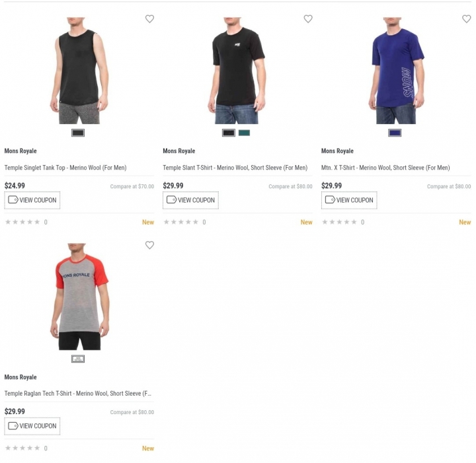This screenshot has height=463, width=476.
Task: Open Temple Singlet Tank Top product title
Action: coord(65,168)
